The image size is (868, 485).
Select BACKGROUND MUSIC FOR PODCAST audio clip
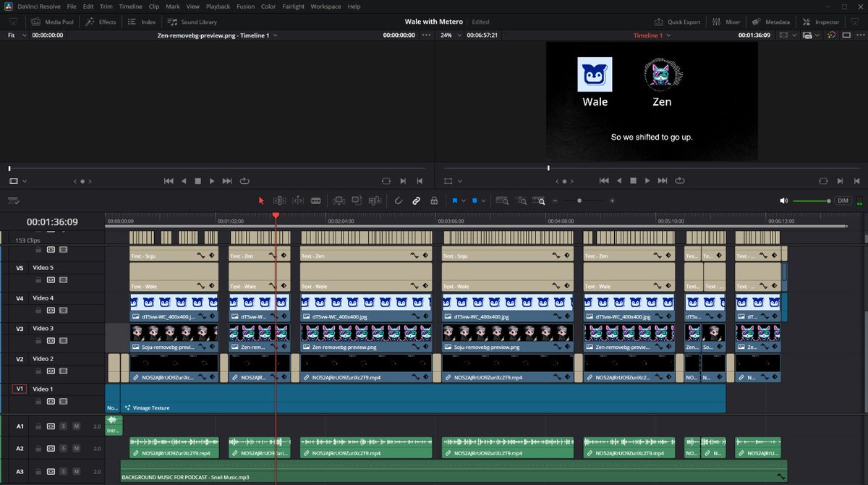pyautogui.click(x=454, y=471)
